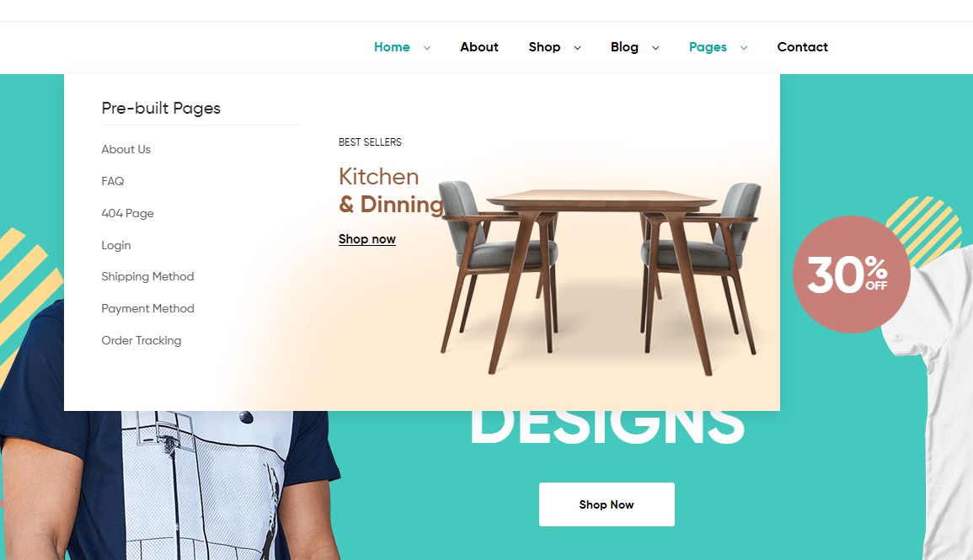Screen dimensions: 973x560
Task: Expand the Blog menu chevron
Action: click(655, 48)
